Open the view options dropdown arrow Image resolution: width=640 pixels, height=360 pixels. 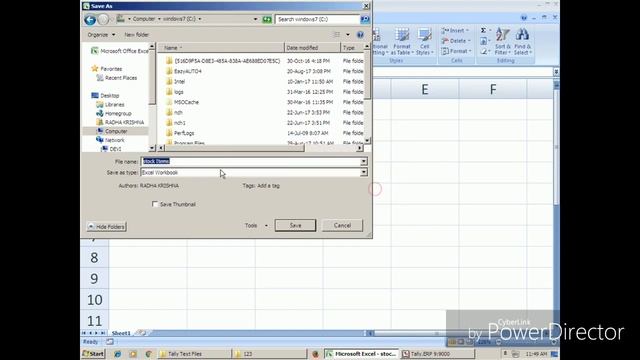348,35
